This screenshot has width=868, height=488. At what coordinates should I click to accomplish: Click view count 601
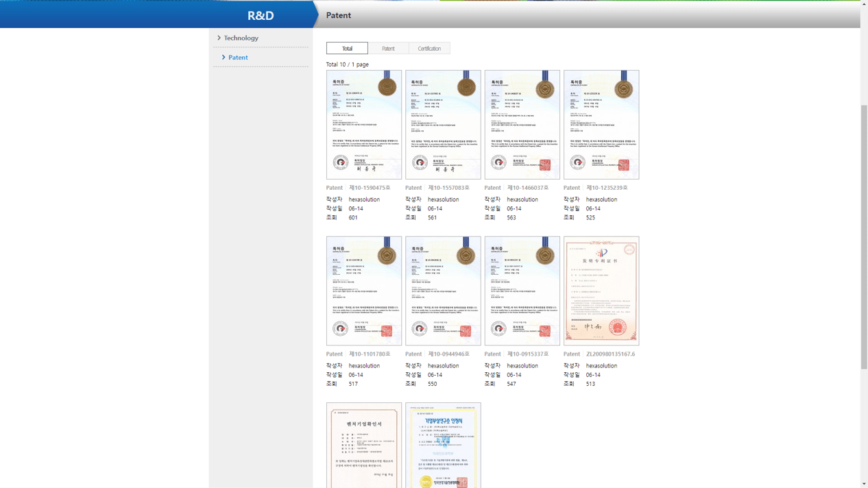[x=353, y=218]
